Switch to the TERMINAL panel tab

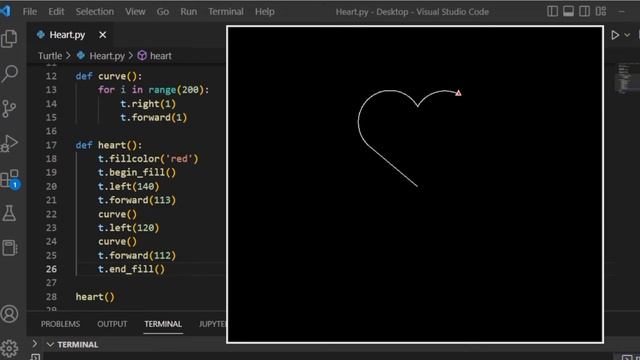163,324
